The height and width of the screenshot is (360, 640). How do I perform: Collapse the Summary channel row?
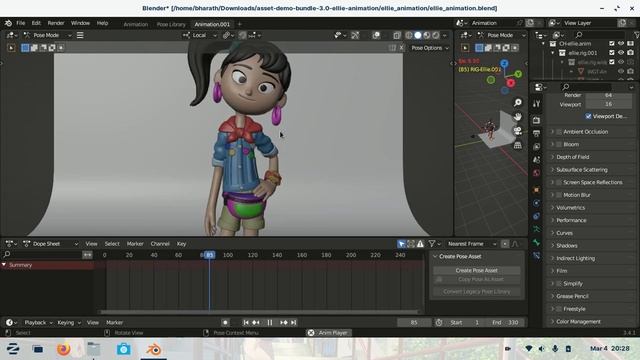pyautogui.click(x=4, y=265)
